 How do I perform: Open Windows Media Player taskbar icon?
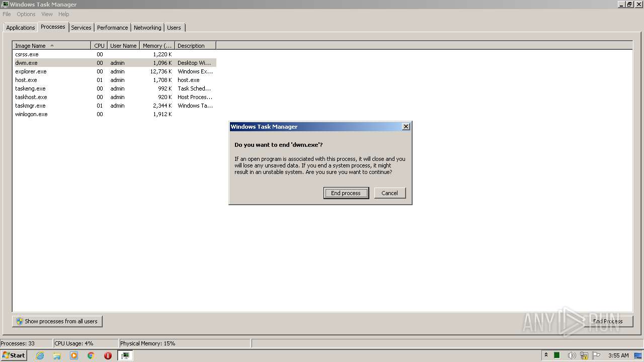[x=74, y=355]
